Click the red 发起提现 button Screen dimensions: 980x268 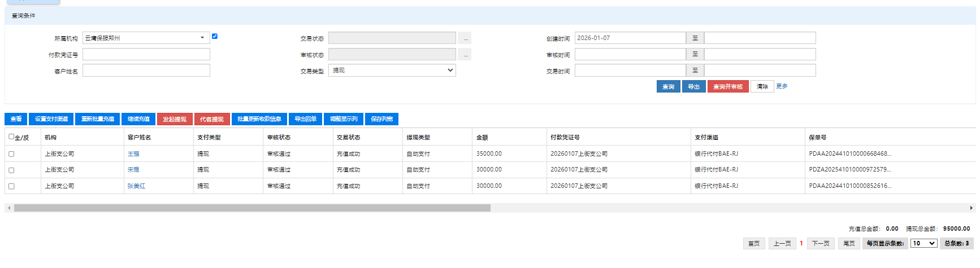click(175, 119)
